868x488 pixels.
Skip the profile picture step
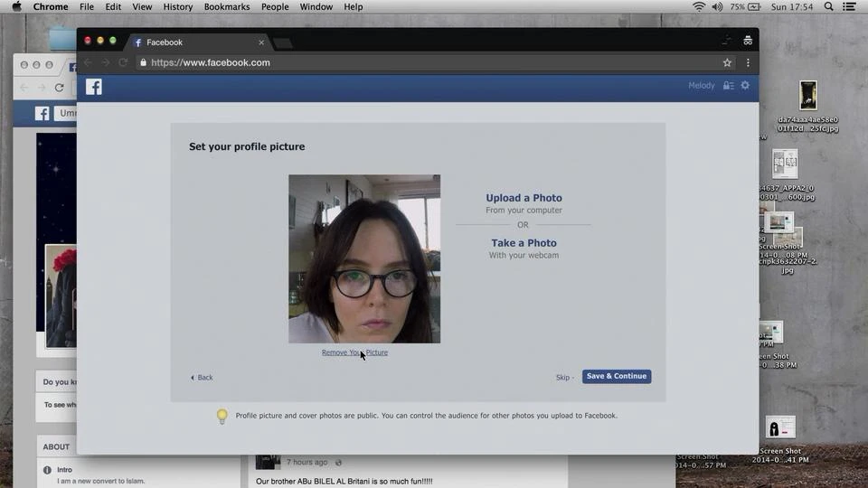(562, 378)
